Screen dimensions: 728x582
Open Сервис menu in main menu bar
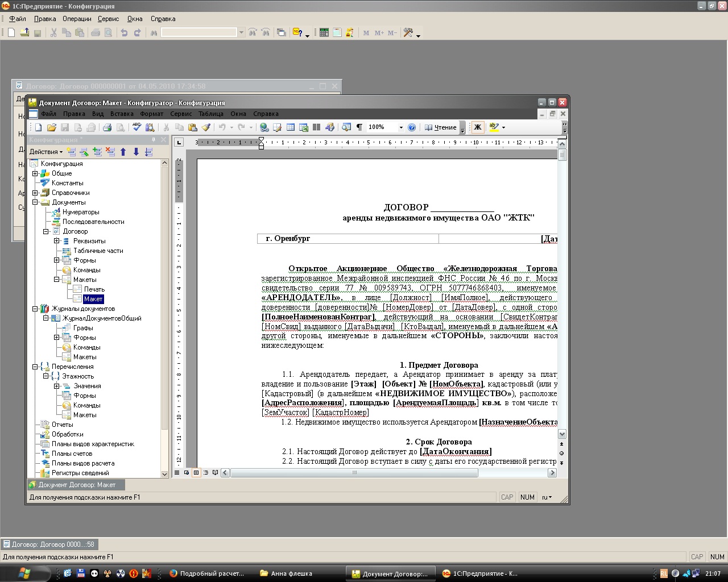point(108,19)
